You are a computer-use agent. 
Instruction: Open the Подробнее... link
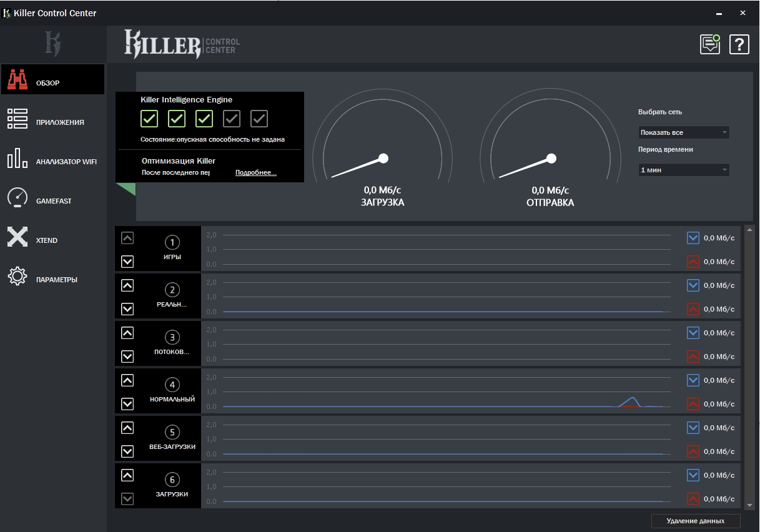(256, 172)
